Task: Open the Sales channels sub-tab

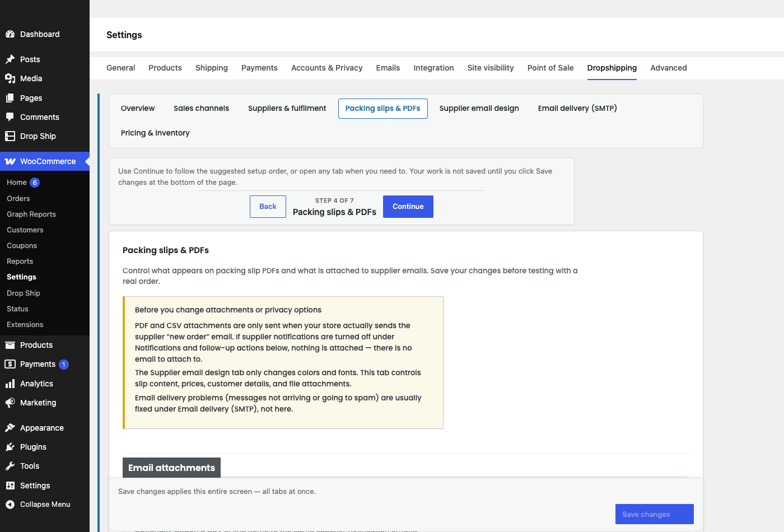Action: (x=201, y=109)
